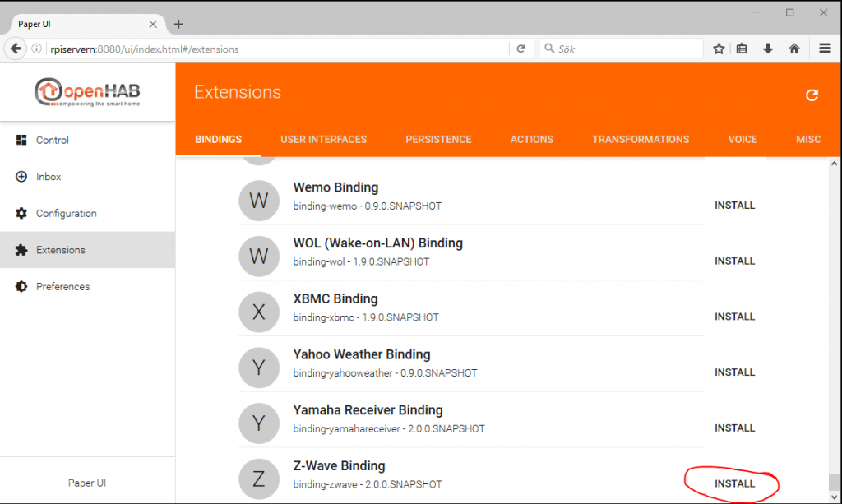Click the bookmark star icon
Screen dimensions: 842x504
719,49
